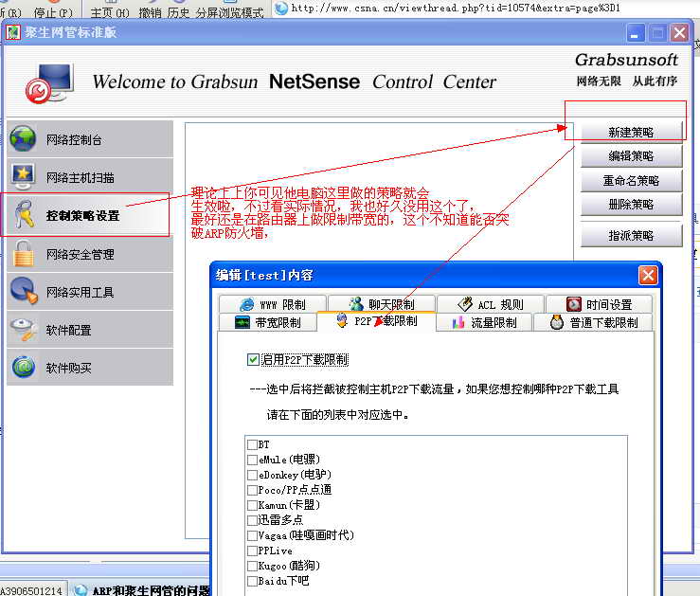
Task: Select the 带宽限制 tab
Action: tap(267, 322)
